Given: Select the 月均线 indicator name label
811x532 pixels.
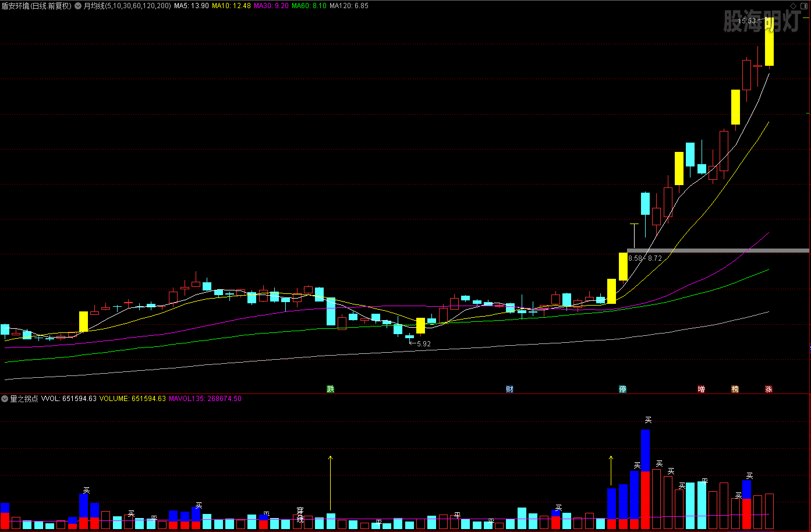Looking at the screenshot, I should tap(94, 6).
